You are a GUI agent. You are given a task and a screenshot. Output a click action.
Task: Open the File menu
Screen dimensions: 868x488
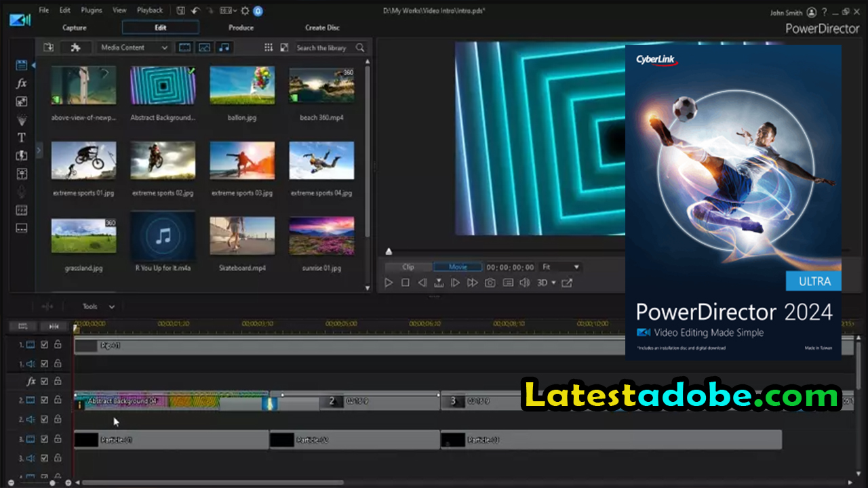[x=43, y=10]
